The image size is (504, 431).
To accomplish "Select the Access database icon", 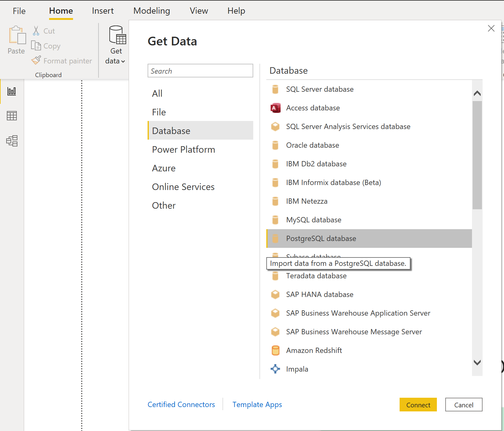I will pos(275,108).
